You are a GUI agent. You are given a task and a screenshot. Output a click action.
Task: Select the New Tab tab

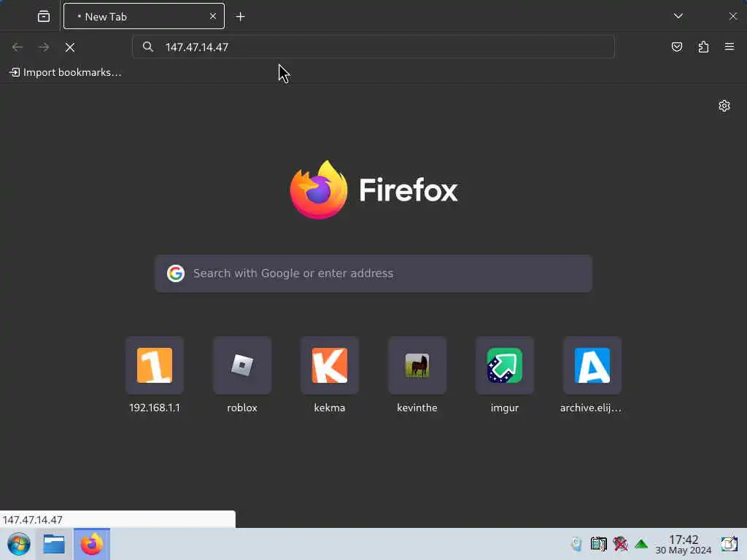click(x=144, y=16)
